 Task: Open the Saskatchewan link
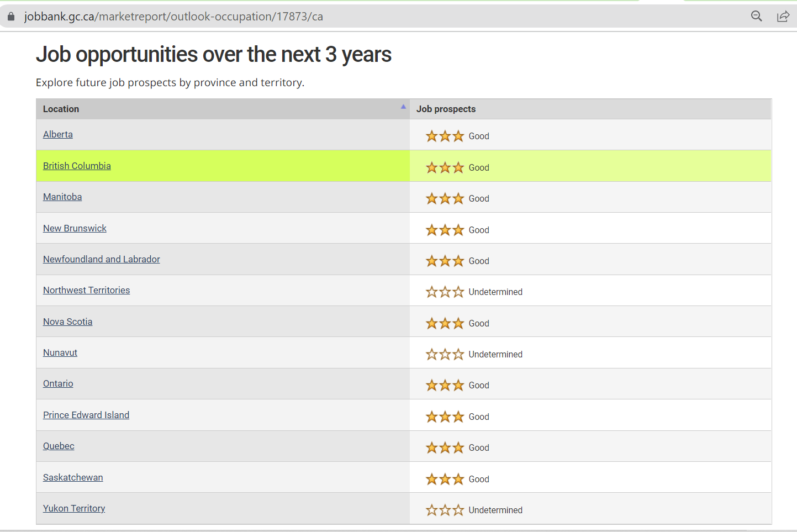[73, 477]
